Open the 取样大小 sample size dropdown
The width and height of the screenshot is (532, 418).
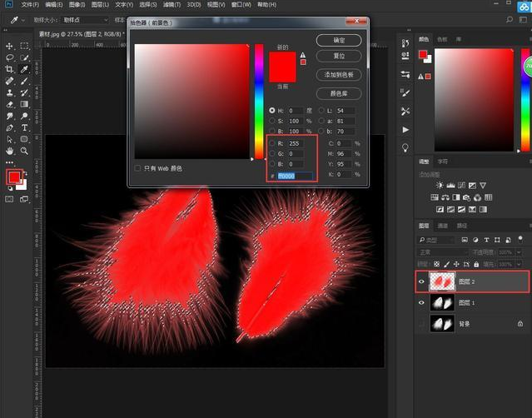(86, 20)
